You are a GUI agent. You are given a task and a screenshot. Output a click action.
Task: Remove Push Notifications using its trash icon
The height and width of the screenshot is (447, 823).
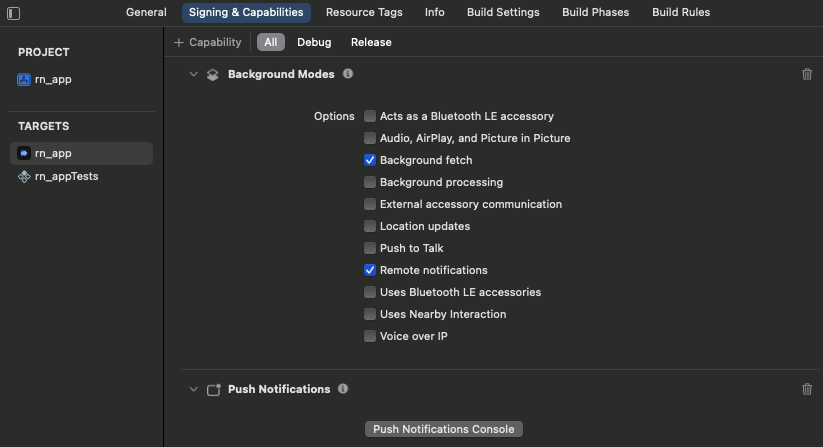click(x=807, y=389)
